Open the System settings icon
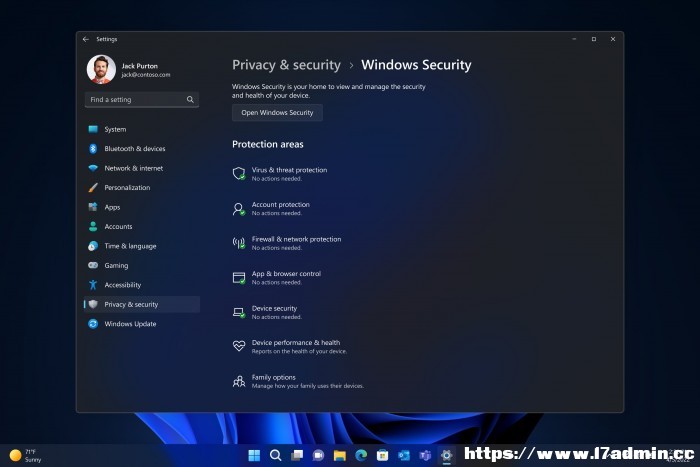Image resolution: width=700 pixels, height=467 pixels. click(x=93, y=129)
